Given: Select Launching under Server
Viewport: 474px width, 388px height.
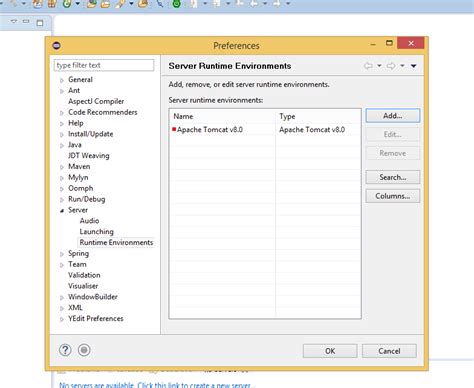Looking at the screenshot, I should pyautogui.click(x=97, y=232).
